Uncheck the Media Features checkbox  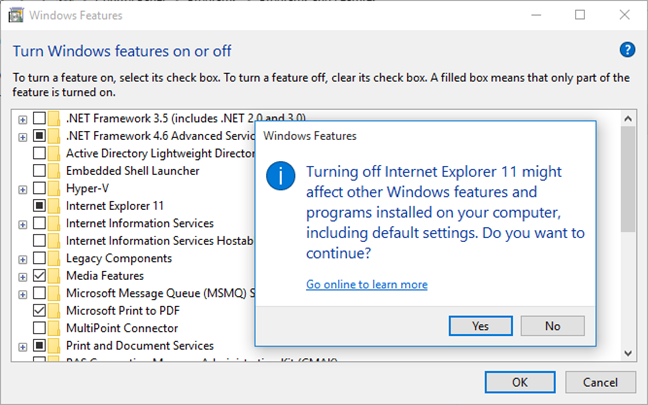[39, 275]
